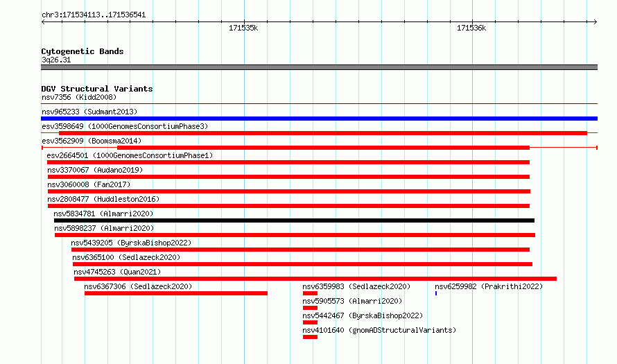This screenshot has width=617, height=364.
Task: Click small red bar under nsv5442467
Action: pyautogui.click(x=310, y=322)
